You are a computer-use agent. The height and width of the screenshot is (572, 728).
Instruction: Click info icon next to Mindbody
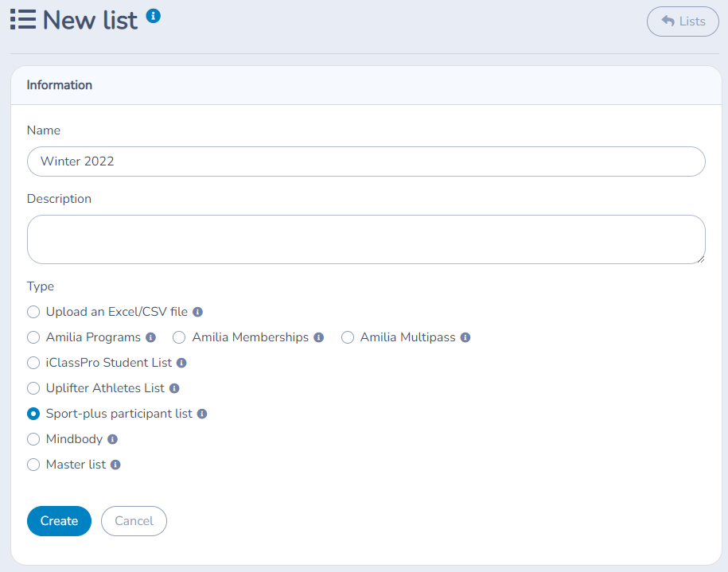pyautogui.click(x=112, y=439)
